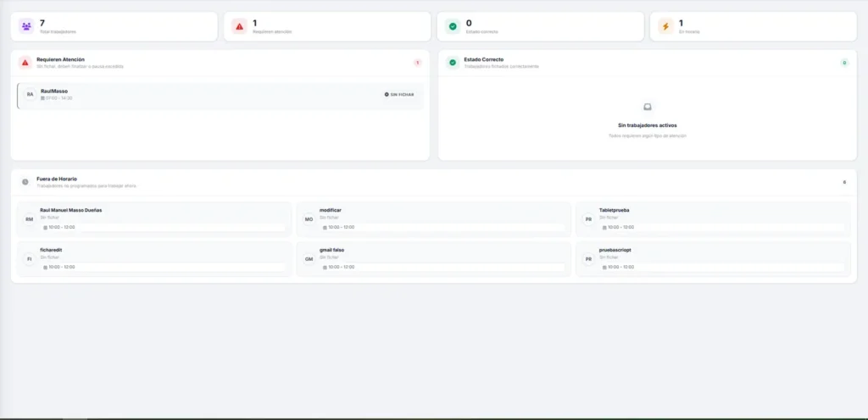Click the number '7' in total workers card
The width and height of the screenshot is (868, 420).
[42, 23]
